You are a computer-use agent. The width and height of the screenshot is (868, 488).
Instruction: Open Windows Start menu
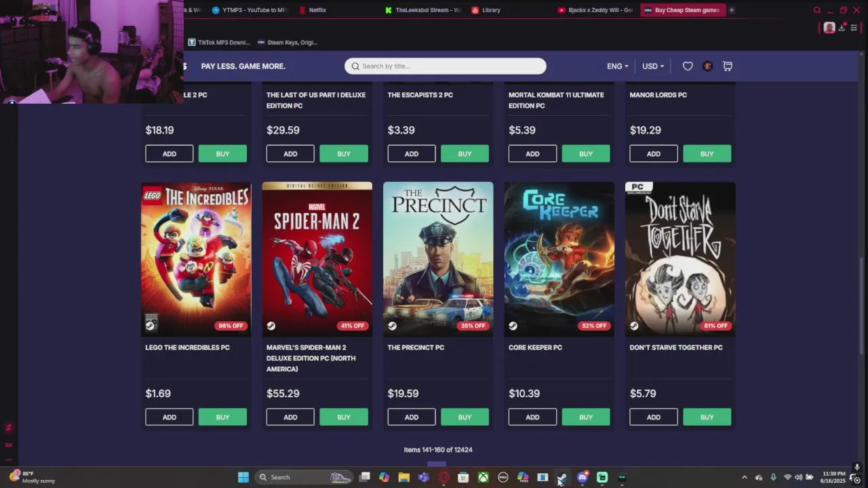click(x=243, y=477)
